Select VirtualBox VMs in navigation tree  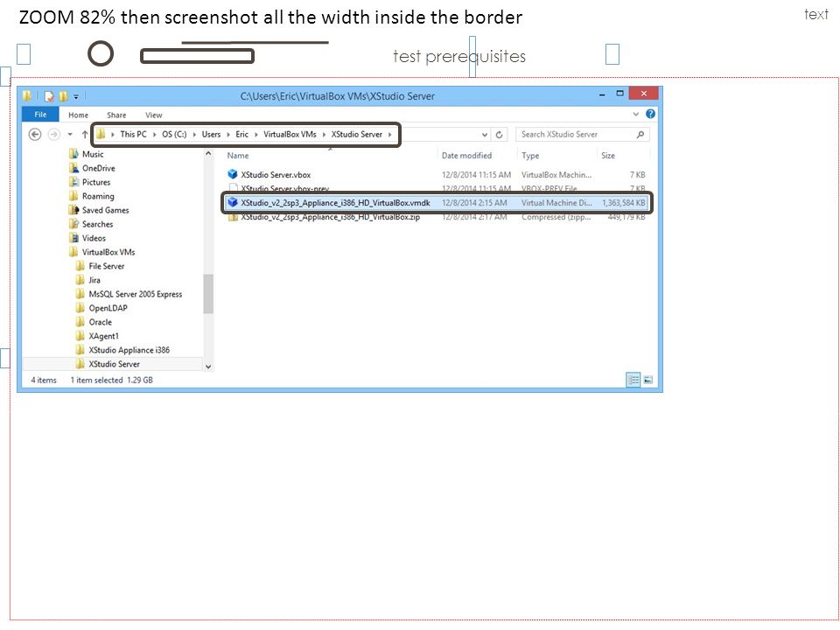pos(108,252)
